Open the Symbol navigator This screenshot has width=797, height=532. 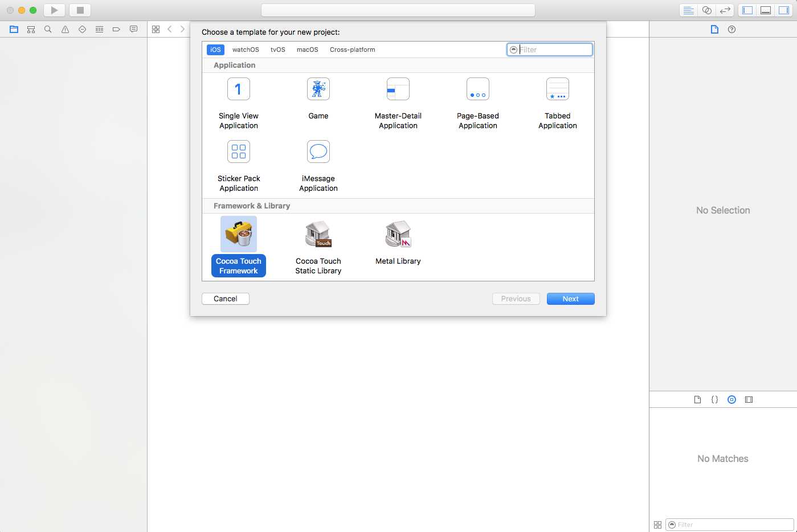click(31, 29)
